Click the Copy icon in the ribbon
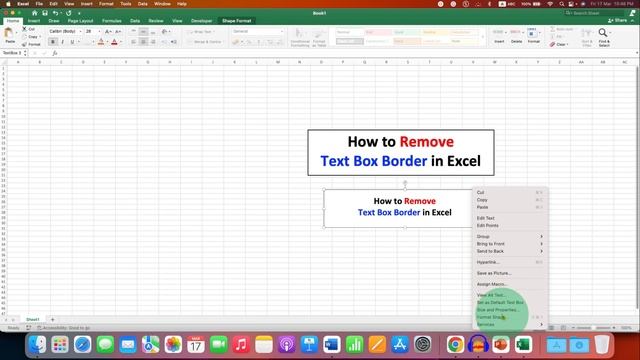640x360 pixels. 24,37
